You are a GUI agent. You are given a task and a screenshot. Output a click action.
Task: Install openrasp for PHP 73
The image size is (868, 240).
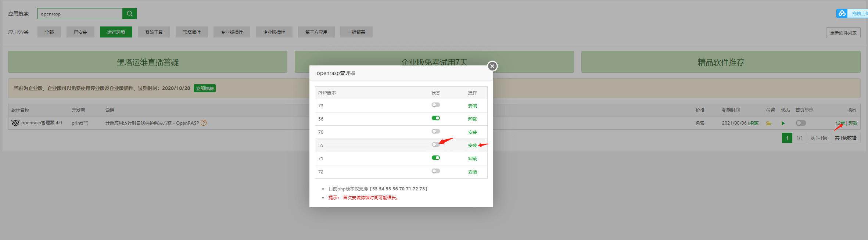pos(473,106)
